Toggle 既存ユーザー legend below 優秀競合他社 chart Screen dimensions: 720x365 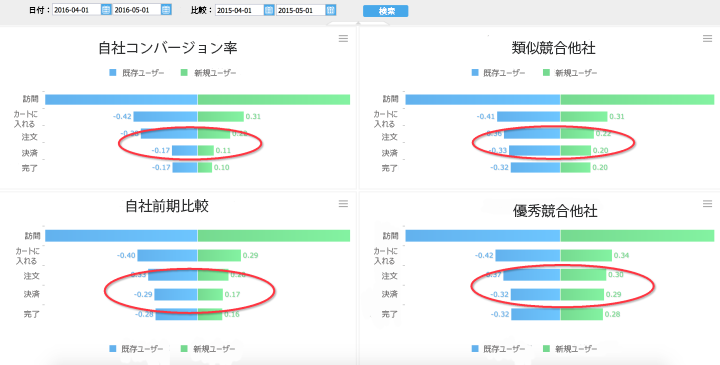pyautogui.click(x=498, y=349)
